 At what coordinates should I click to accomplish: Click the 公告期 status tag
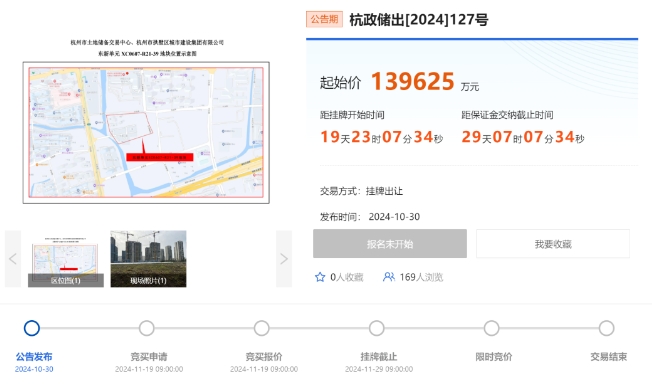[x=324, y=19]
